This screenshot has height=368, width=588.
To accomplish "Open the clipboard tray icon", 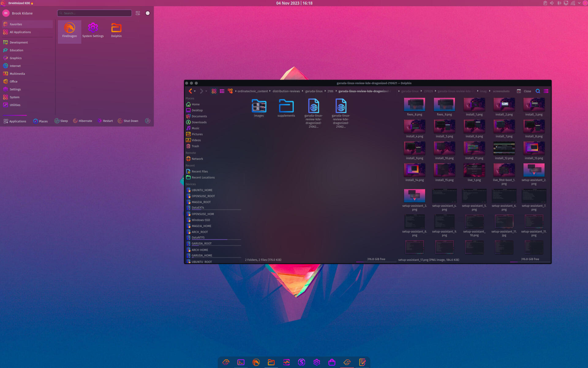I will (x=545, y=3).
